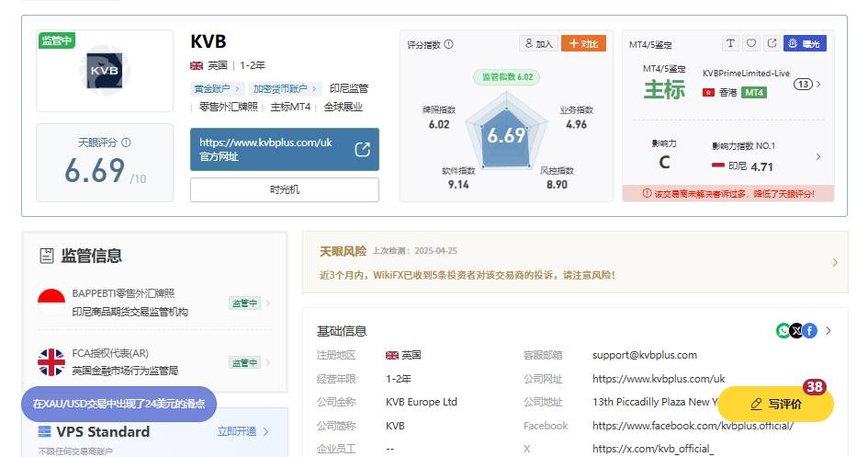Click the external link icon on website button
Image resolution: width=868 pixels, height=457 pixels.
coord(362,150)
